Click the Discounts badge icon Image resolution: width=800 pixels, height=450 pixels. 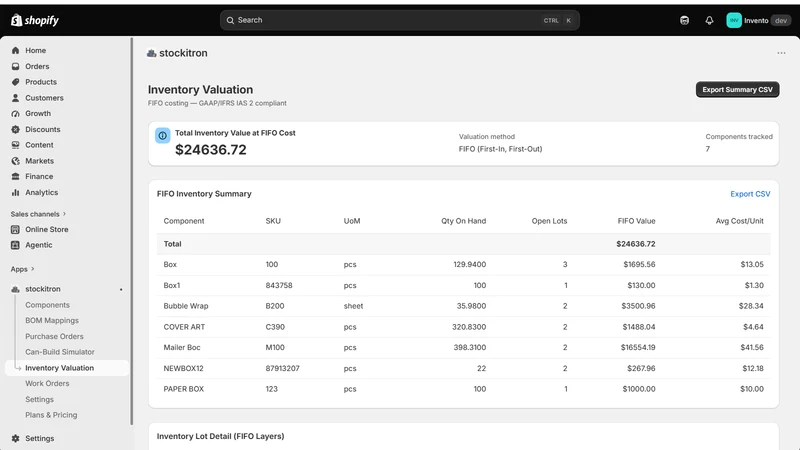click(x=15, y=129)
